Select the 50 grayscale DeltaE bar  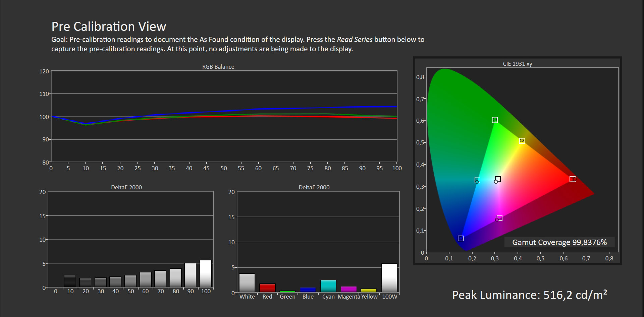pos(130,281)
